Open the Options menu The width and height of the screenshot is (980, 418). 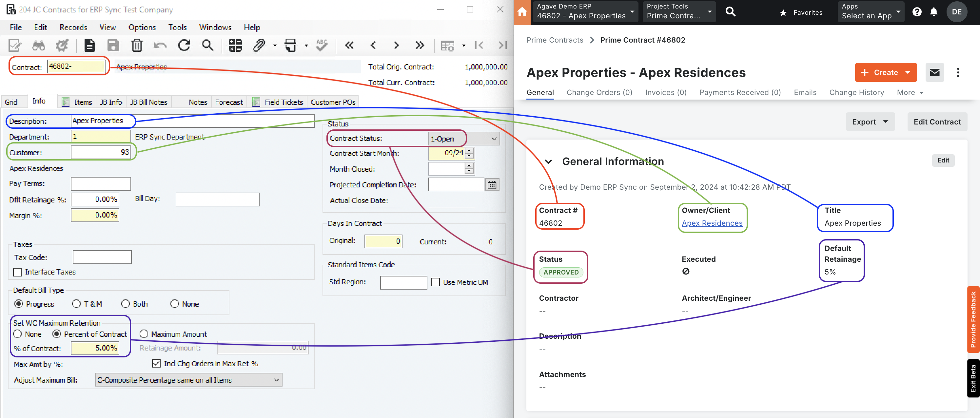(142, 28)
